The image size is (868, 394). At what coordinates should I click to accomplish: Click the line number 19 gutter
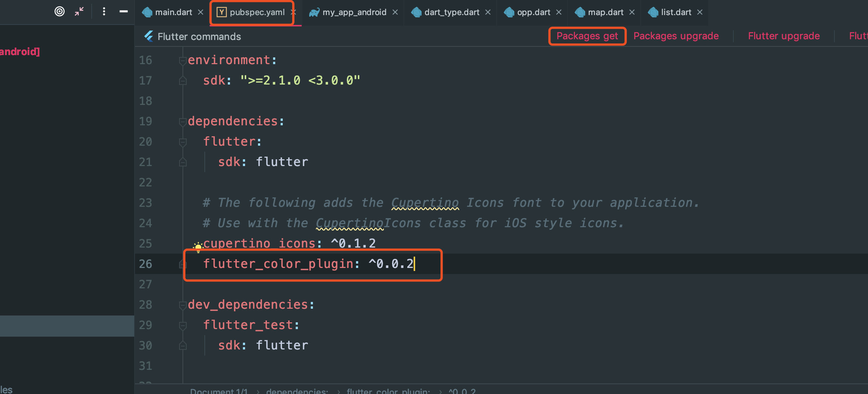[146, 121]
